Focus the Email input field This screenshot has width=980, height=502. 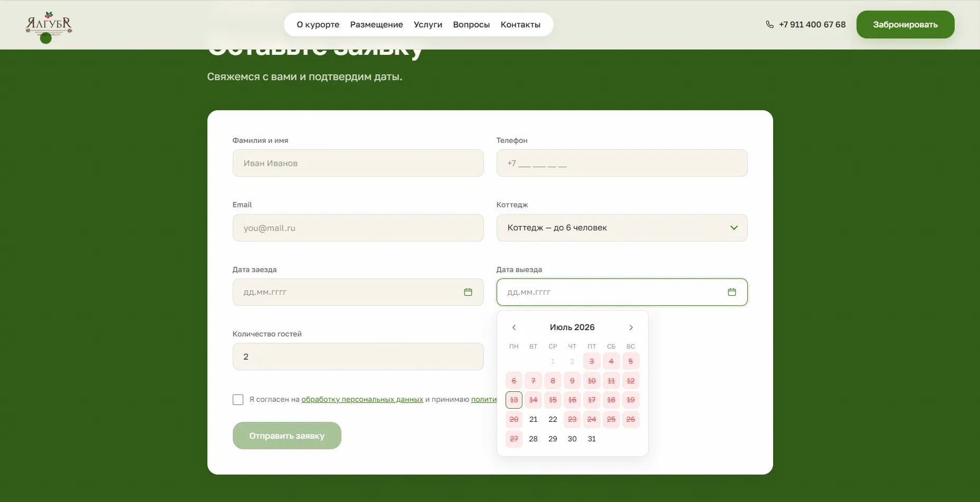click(358, 228)
